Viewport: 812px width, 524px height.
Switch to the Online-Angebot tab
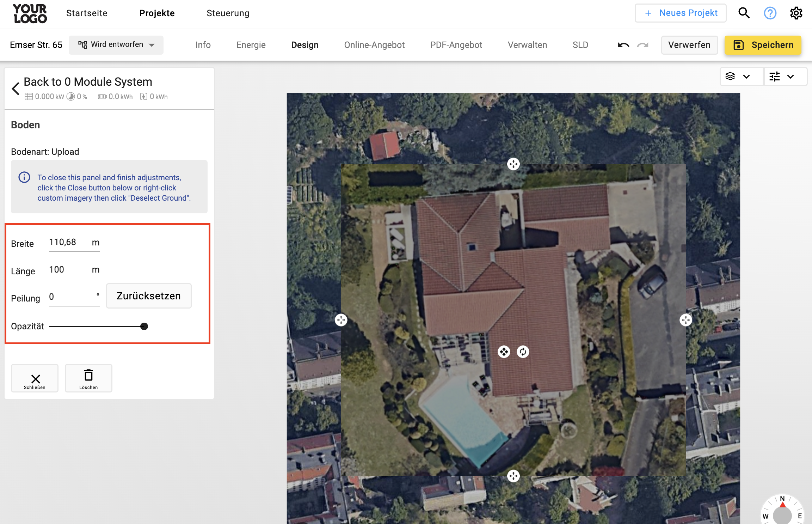pos(374,45)
